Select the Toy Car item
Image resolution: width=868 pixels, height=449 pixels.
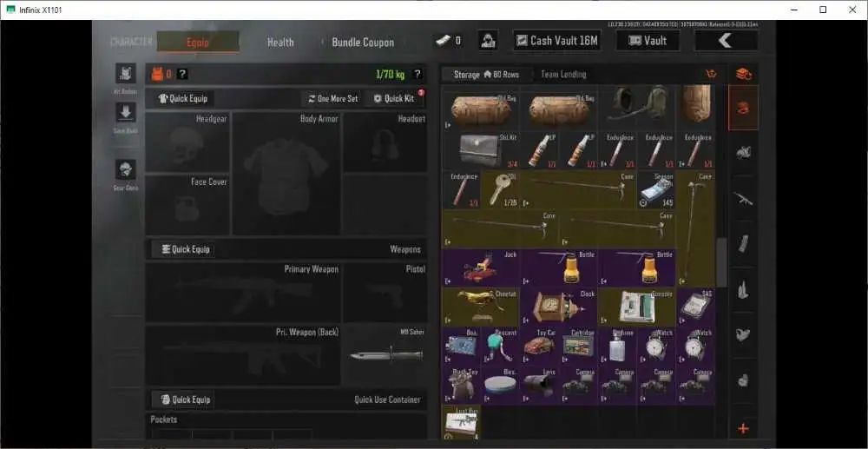(540, 346)
